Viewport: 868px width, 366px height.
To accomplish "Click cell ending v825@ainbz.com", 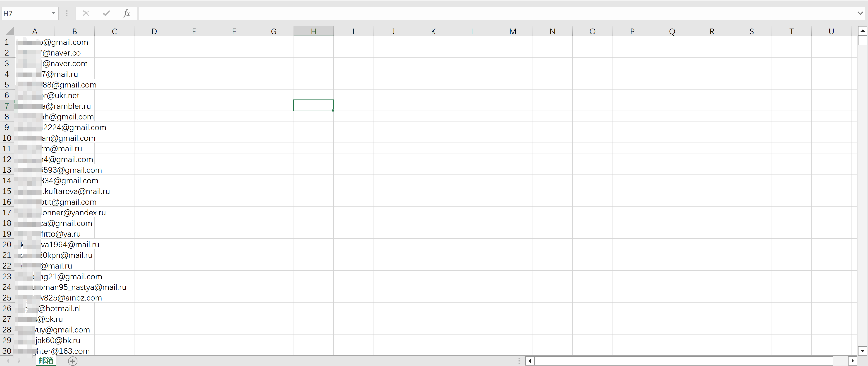I will pos(35,298).
